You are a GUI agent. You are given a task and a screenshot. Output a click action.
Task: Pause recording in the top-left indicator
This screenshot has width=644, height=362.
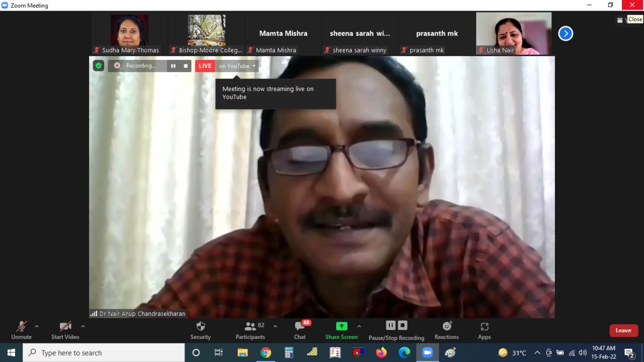[x=173, y=66]
